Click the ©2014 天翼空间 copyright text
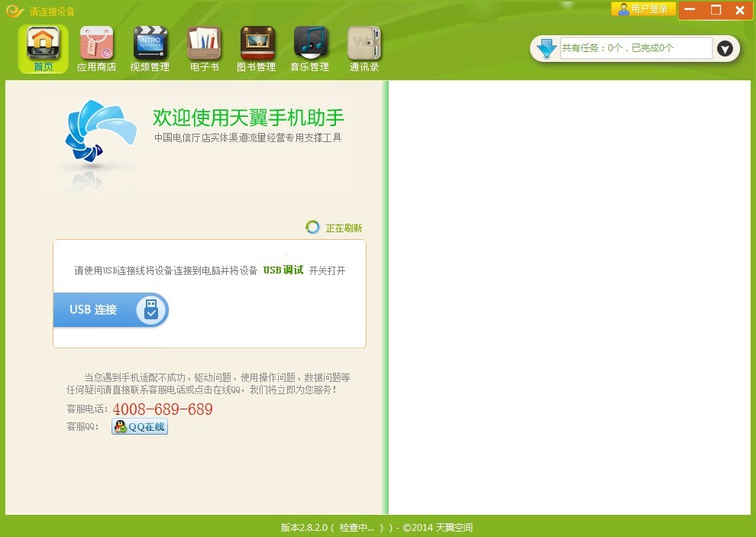This screenshot has height=537, width=756. click(x=438, y=527)
